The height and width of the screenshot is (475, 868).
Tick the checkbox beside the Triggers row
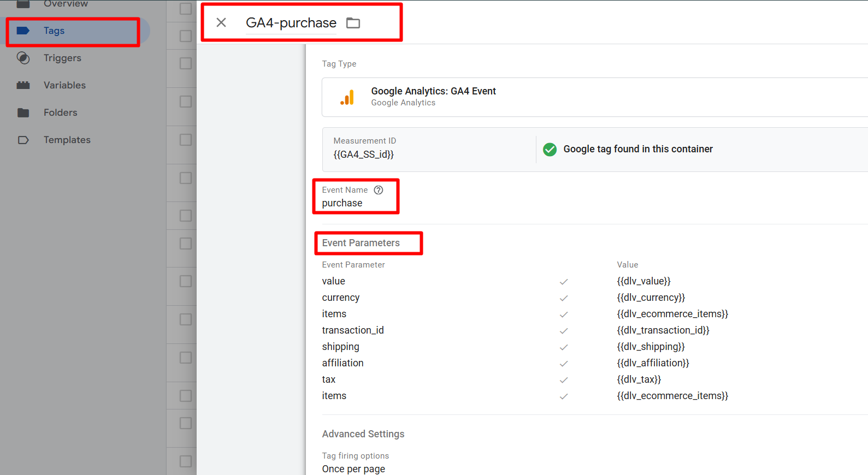186,63
